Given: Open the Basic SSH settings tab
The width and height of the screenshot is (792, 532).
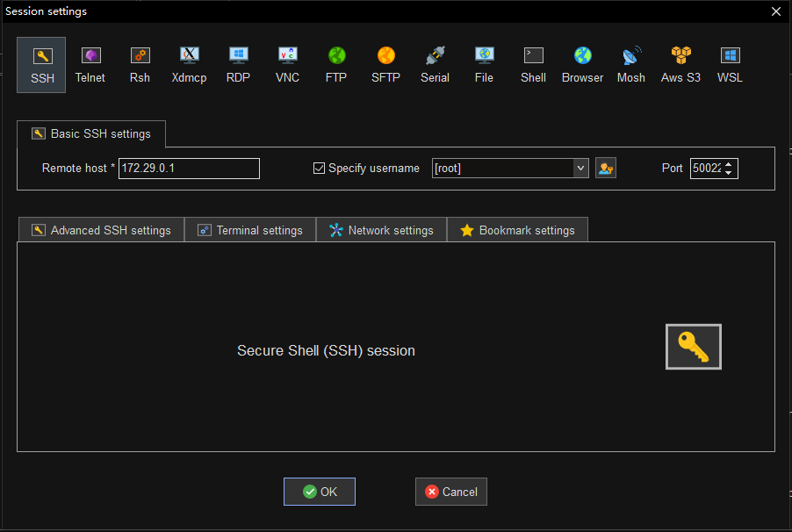Looking at the screenshot, I should (x=91, y=134).
